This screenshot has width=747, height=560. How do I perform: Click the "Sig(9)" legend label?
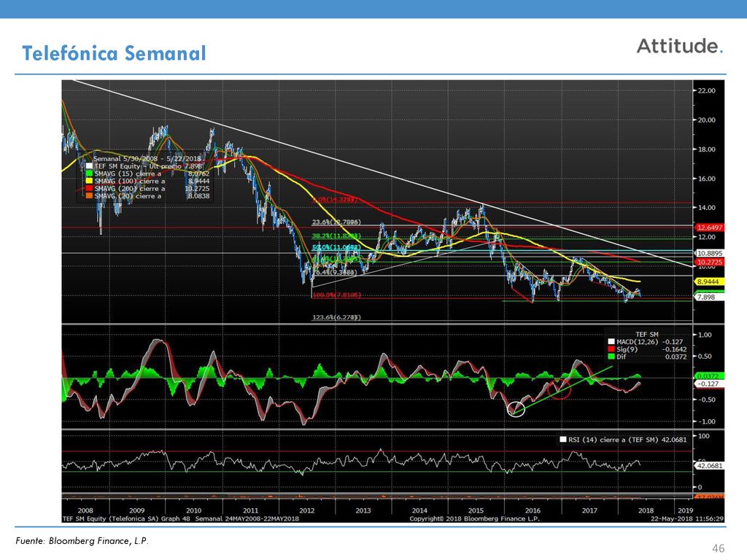point(627,349)
